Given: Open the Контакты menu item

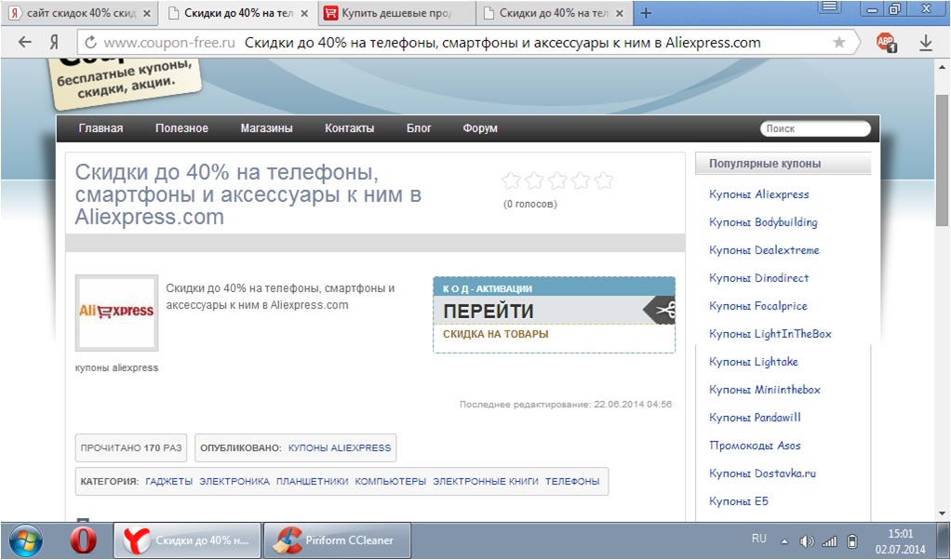Looking at the screenshot, I should coord(349,128).
